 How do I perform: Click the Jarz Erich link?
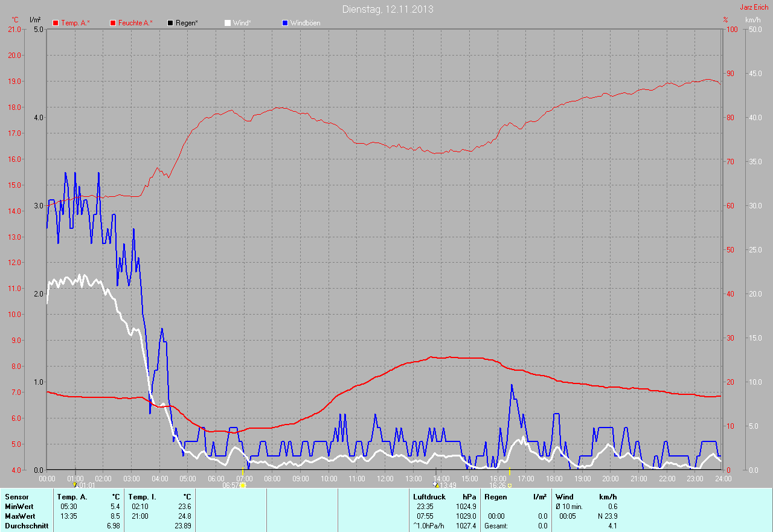(x=754, y=7)
